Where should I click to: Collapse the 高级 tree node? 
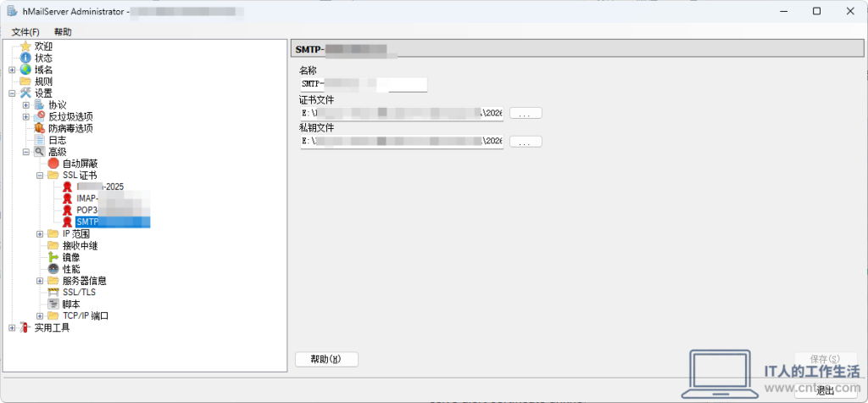point(26,152)
